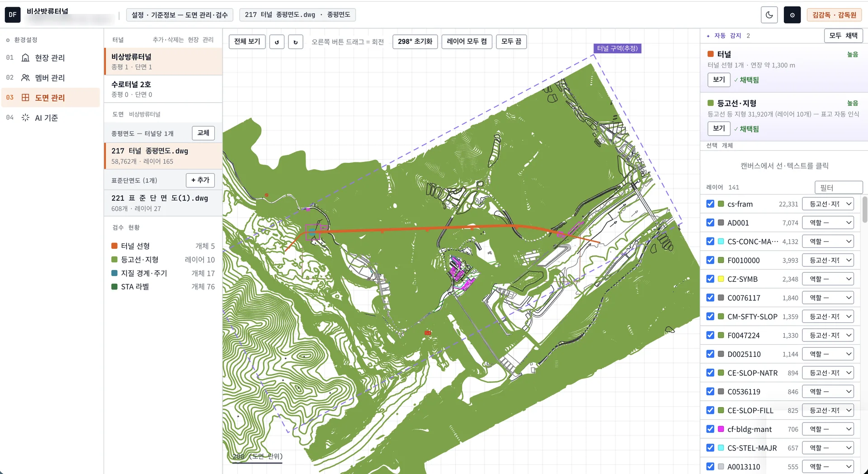Click + 추가 add section button
The height and width of the screenshot is (474, 868).
point(200,180)
